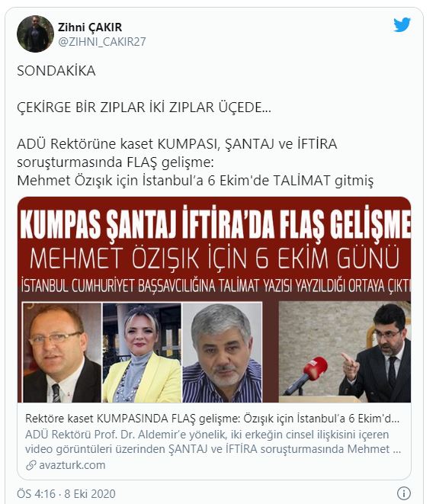Screen dimensions: 436x504
Task: Open the @ZIHNI_CAKIR27 handle link
Action: click(x=102, y=41)
